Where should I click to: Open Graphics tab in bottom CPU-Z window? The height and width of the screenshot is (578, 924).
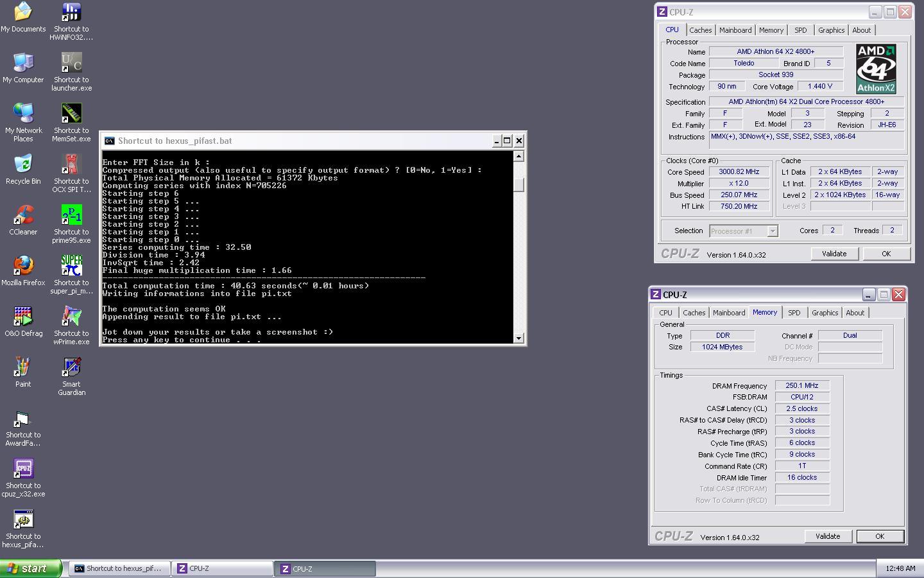click(x=825, y=313)
